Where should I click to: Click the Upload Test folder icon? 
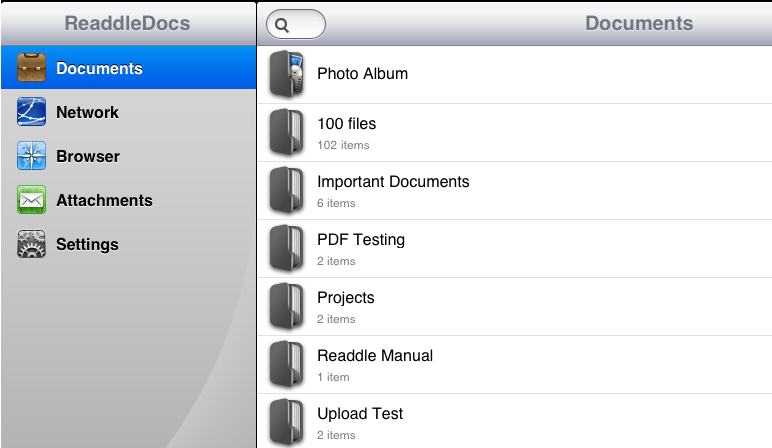pos(287,422)
